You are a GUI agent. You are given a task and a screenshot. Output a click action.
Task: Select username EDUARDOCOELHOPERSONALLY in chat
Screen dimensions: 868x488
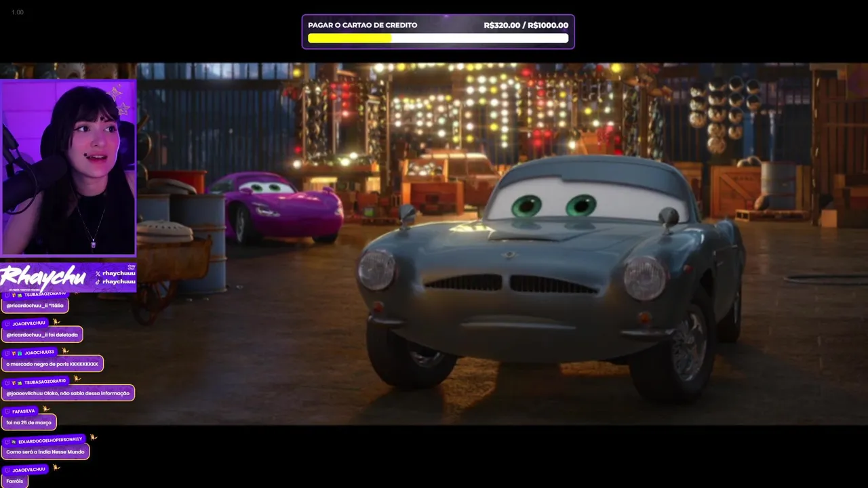pos(50,441)
